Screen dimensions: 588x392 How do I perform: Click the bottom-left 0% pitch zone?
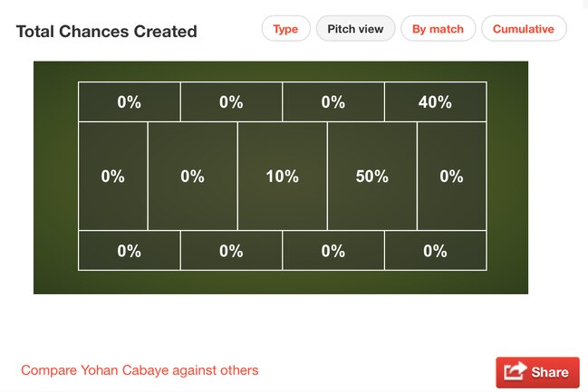(129, 251)
